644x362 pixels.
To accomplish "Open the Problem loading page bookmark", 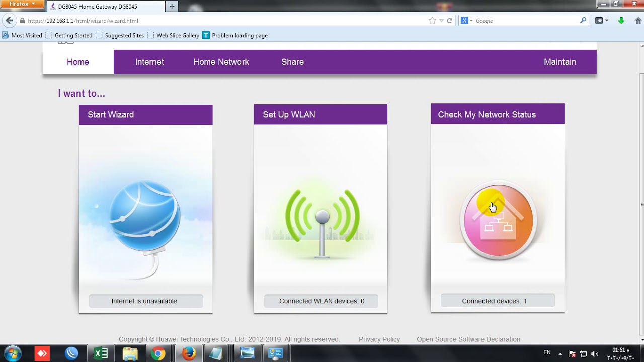I will pos(235,35).
